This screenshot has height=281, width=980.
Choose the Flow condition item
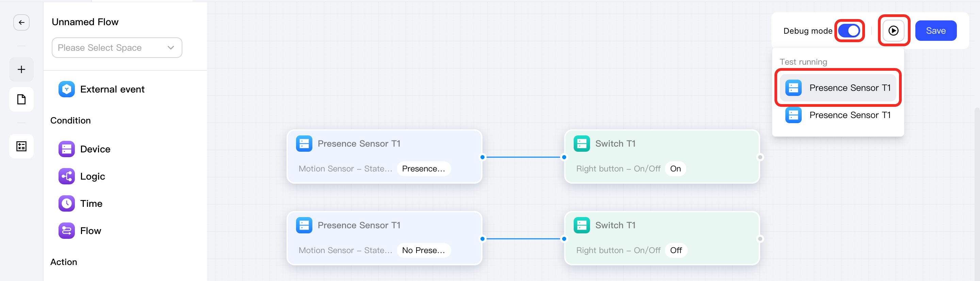click(x=80, y=231)
